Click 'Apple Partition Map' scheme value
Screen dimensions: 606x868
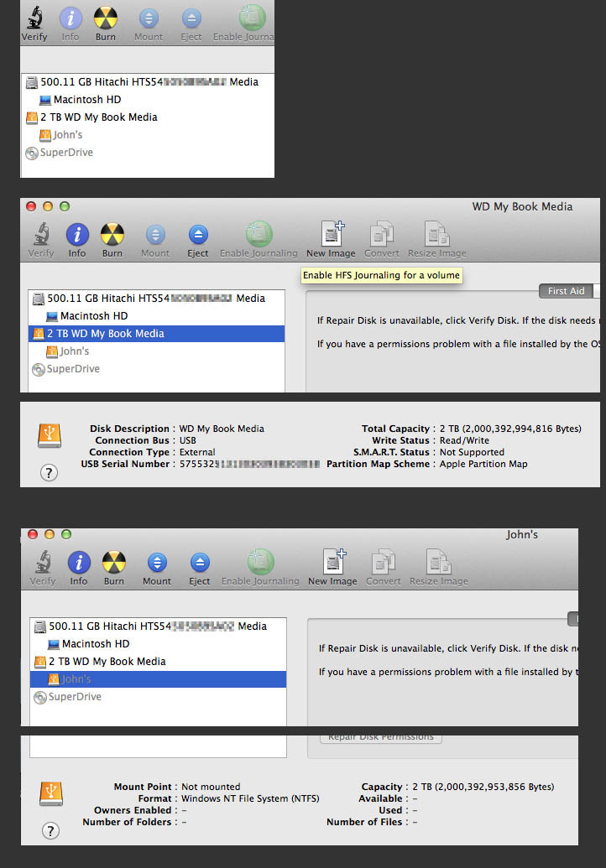[483, 464]
